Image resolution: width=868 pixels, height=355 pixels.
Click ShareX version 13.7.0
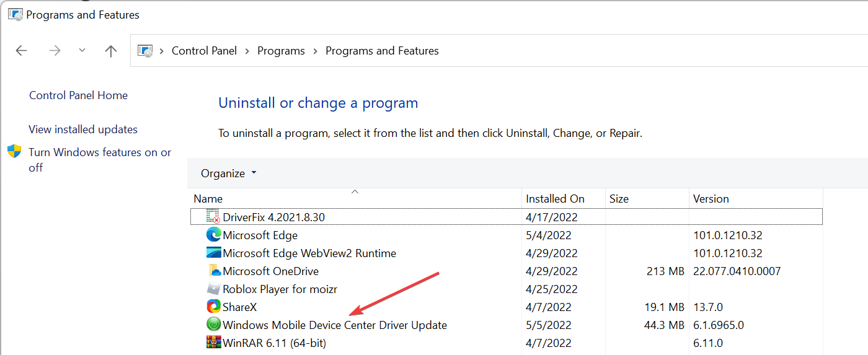(708, 307)
